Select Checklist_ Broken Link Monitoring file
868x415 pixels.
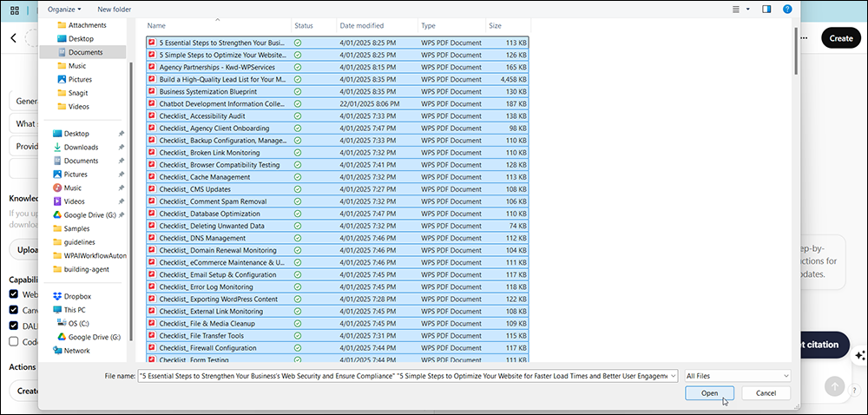pos(337,153)
